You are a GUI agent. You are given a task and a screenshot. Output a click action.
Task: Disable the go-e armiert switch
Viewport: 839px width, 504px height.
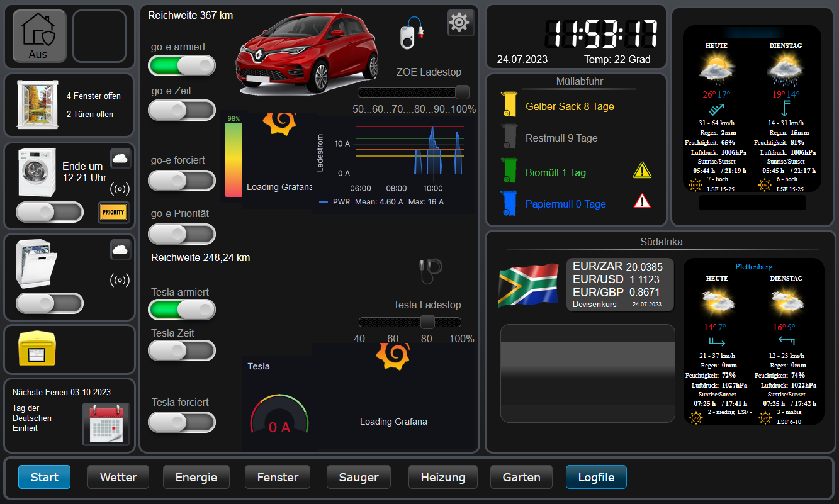point(182,65)
